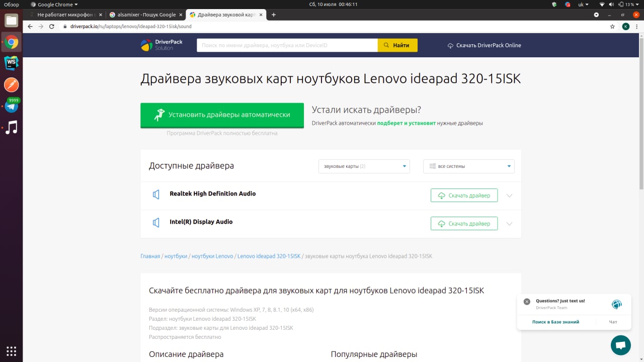Open the volume icon in the top bar
The height and width of the screenshot is (362, 644).
pyautogui.click(x=611, y=5)
